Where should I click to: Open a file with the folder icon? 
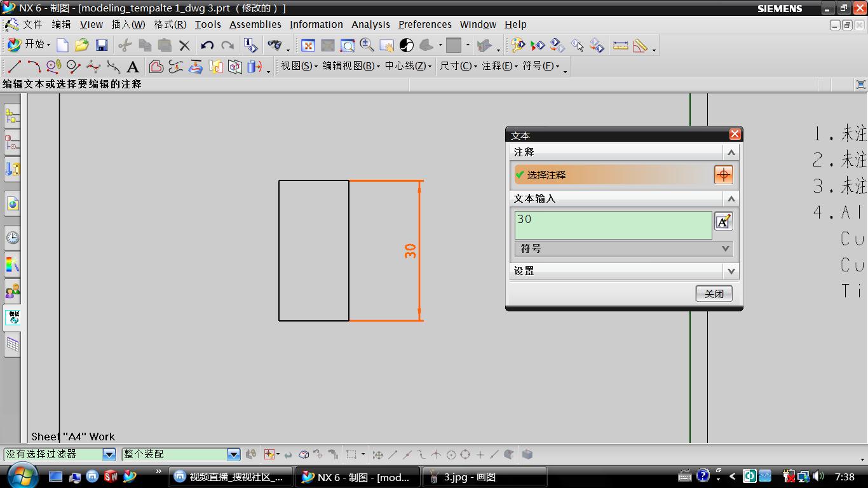pyautogui.click(x=81, y=45)
